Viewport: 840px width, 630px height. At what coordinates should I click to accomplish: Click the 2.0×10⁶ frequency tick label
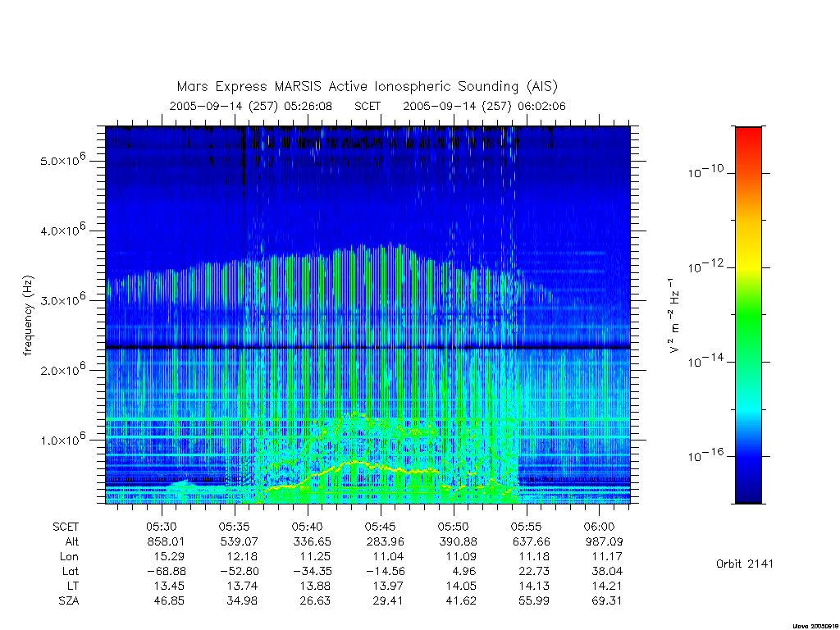click(62, 369)
